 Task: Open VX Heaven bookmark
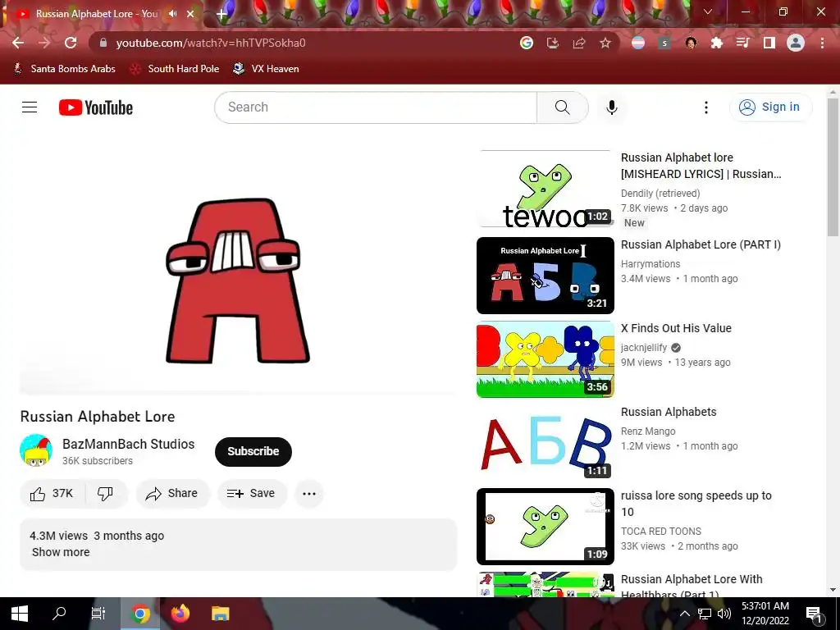pos(267,69)
